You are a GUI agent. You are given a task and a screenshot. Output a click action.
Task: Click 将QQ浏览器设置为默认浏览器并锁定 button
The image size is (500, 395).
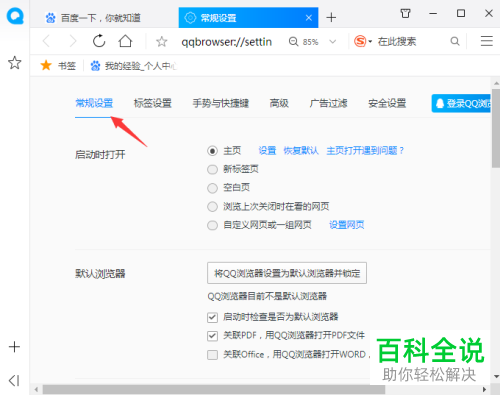[x=287, y=273]
